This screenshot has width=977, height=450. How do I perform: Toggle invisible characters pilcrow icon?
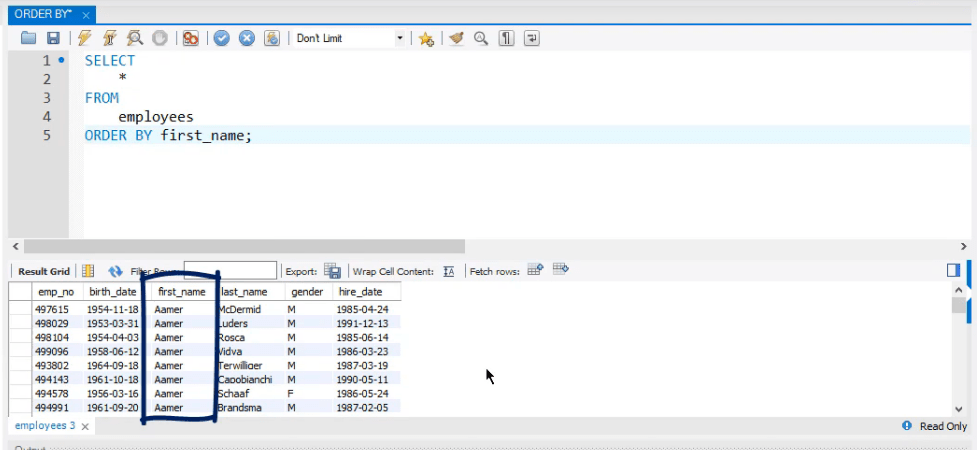click(x=507, y=38)
